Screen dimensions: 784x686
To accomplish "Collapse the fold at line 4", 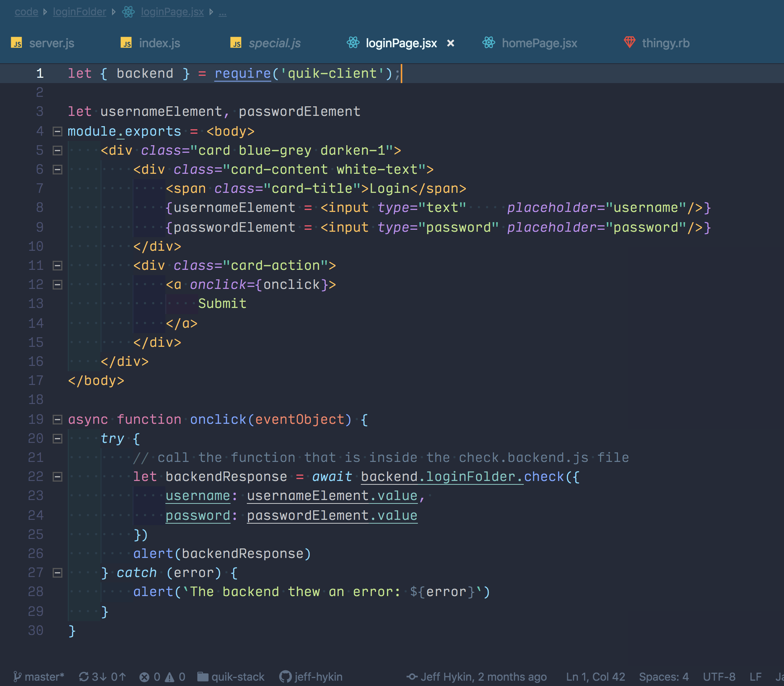I will (58, 132).
